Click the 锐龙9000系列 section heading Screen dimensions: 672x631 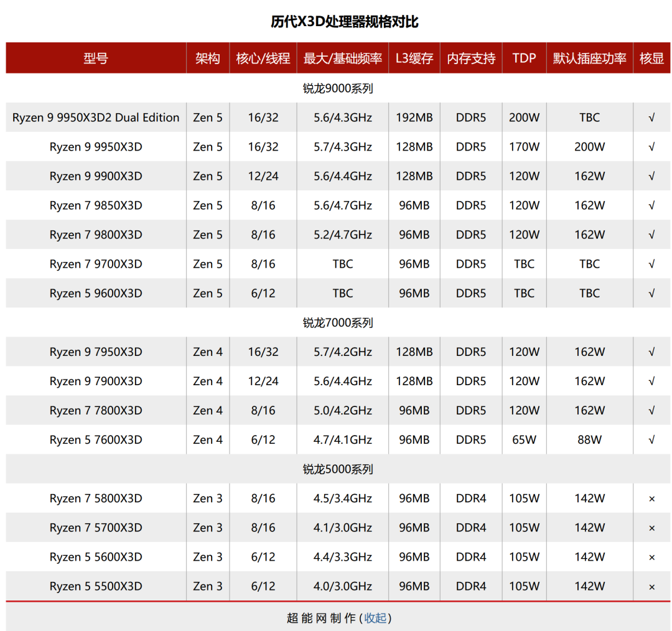click(x=338, y=88)
